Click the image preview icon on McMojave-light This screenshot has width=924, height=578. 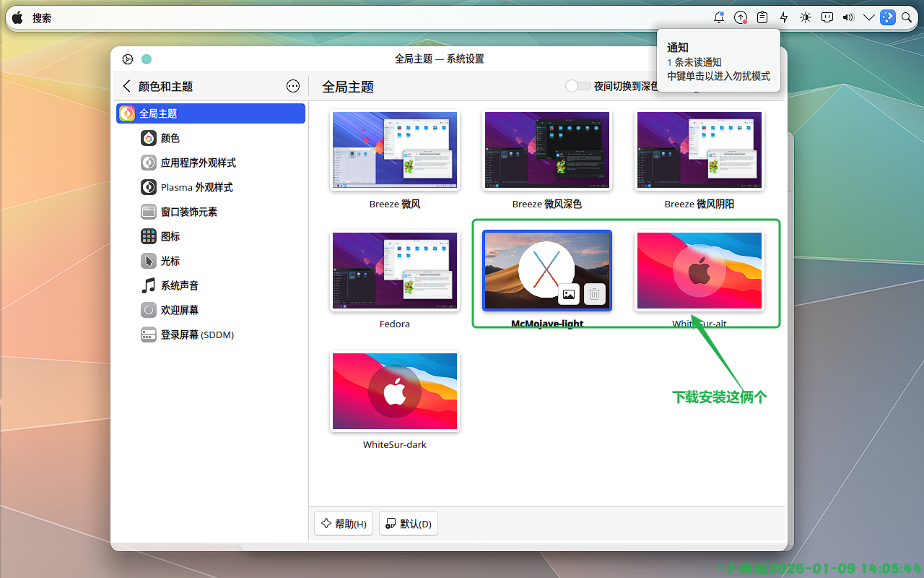(x=569, y=294)
